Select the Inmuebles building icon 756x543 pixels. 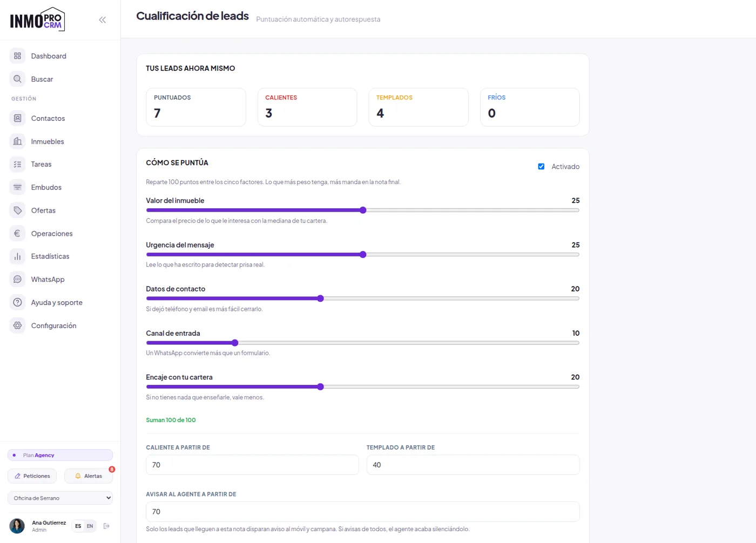click(17, 141)
